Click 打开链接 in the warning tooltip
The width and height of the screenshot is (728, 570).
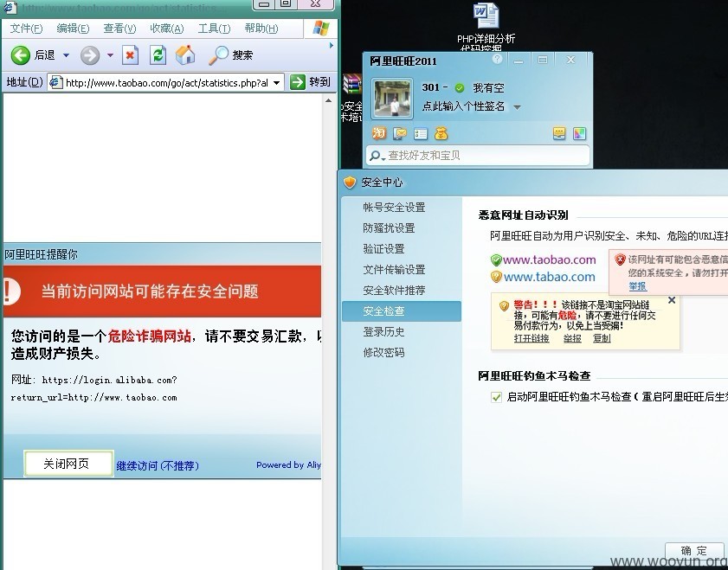(x=532, y=338)
